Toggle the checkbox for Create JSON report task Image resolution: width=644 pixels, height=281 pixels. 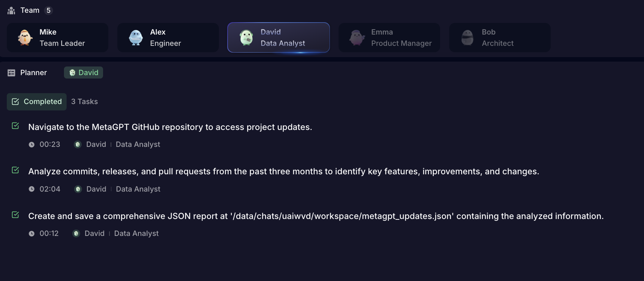pos(15,215)
